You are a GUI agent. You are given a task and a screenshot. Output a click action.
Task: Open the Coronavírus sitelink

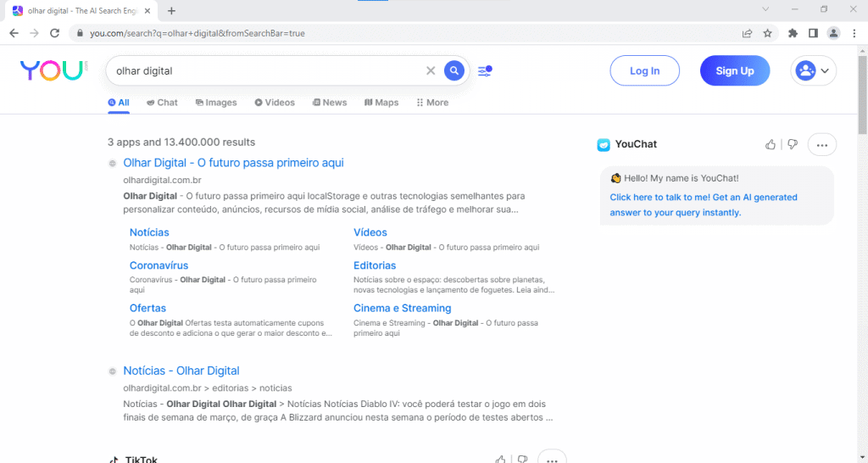tap(159, 265)
